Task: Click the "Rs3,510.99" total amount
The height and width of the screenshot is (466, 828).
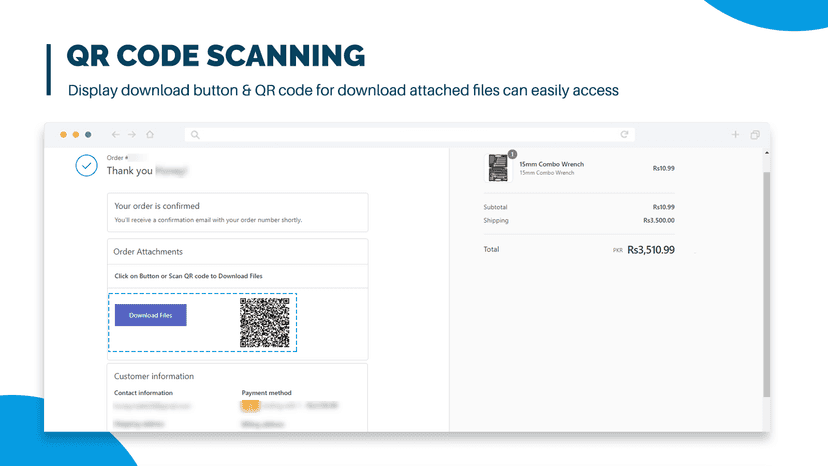Action: 651,250
